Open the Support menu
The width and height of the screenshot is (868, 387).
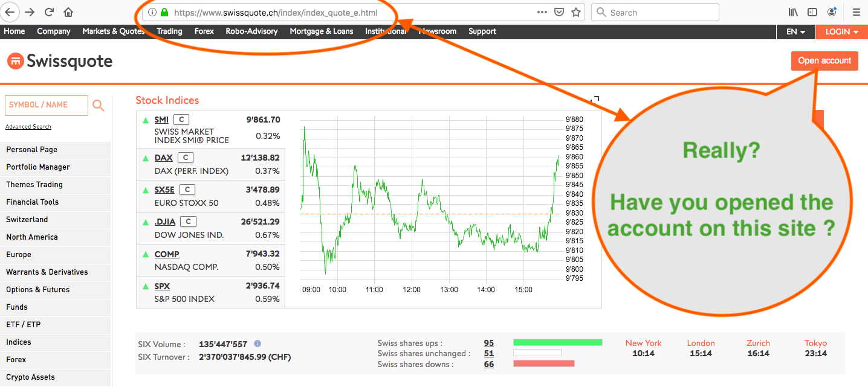(x=482, y=31)
